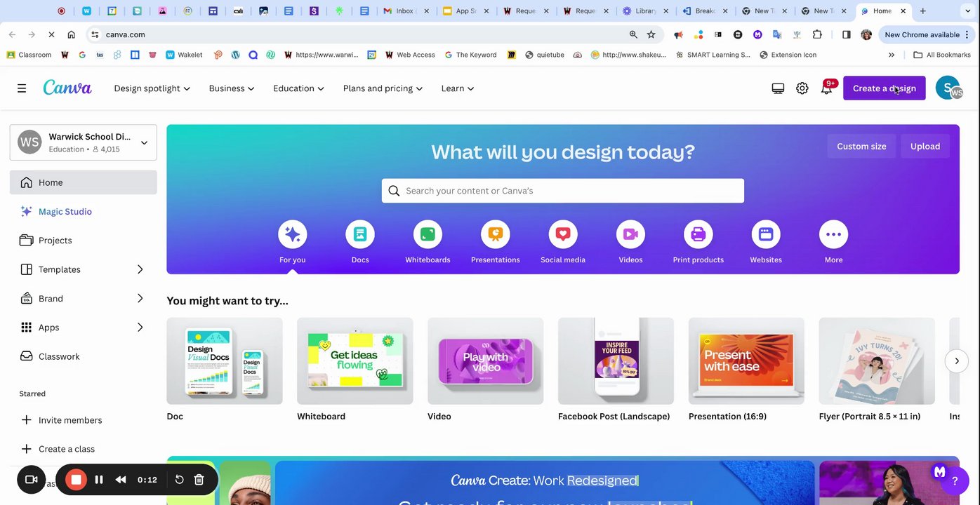
Task: Open the Doc design thumbnail
Action: click(x=225, y=361)
